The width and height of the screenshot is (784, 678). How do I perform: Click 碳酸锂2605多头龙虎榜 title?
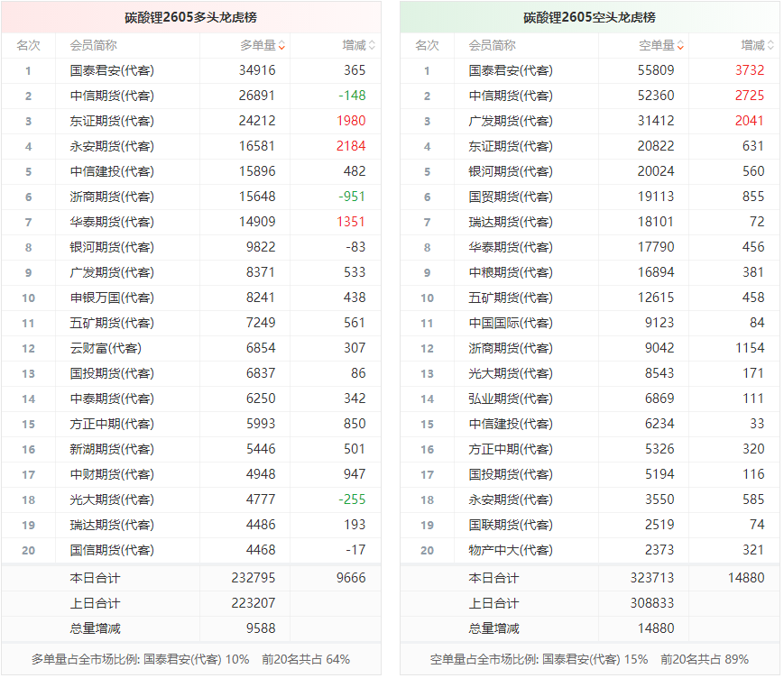pos(191,17)
